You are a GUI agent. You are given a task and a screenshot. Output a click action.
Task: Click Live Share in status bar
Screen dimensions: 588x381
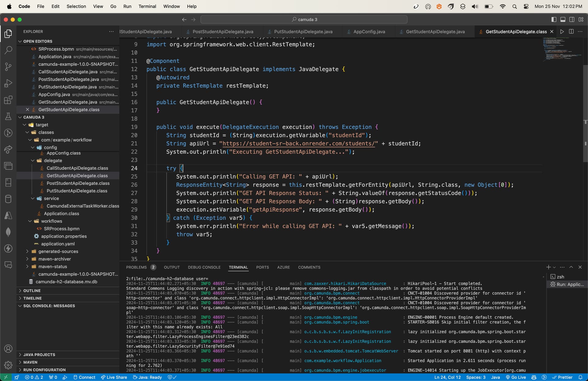click(114, 377)
